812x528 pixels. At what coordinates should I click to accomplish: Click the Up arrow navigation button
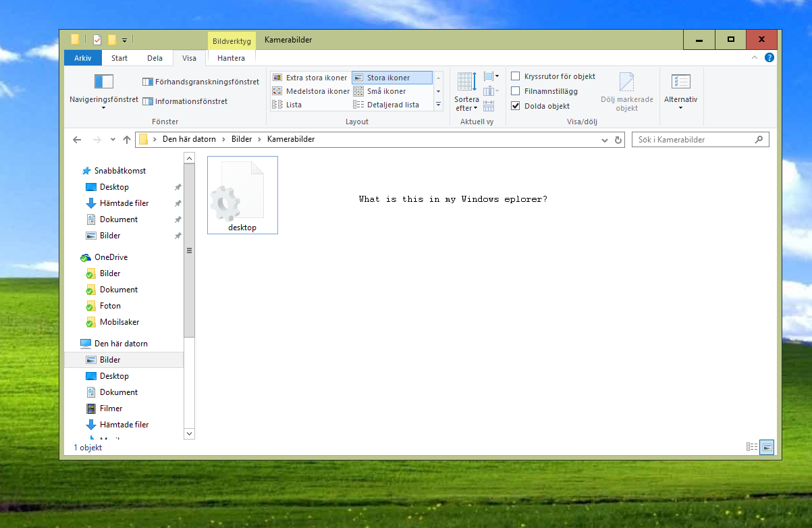pos(127,140)
